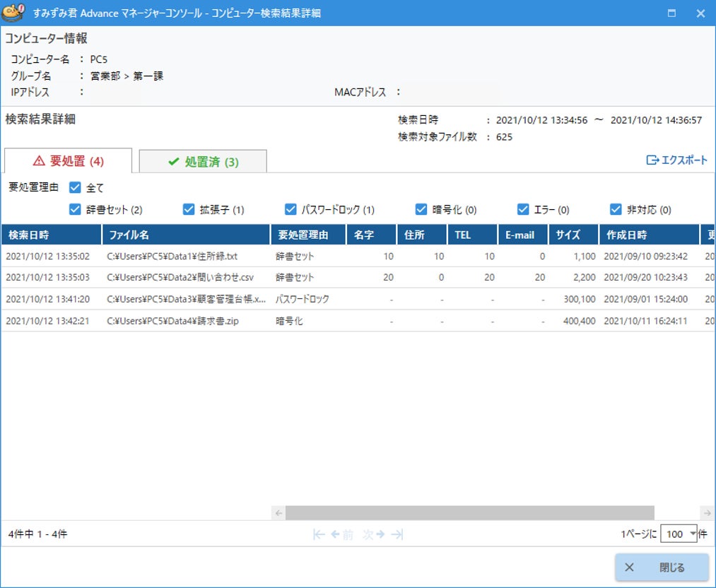Click creation date 2021/09/20 10:23:43
Screen dimensions: 716x588
pos(645,277)
